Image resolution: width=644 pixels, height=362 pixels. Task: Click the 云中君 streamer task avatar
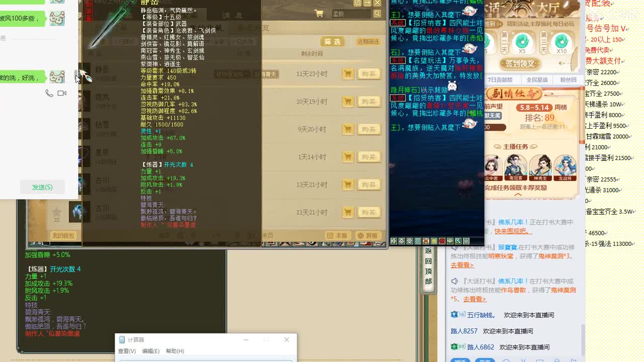(493, 168)
